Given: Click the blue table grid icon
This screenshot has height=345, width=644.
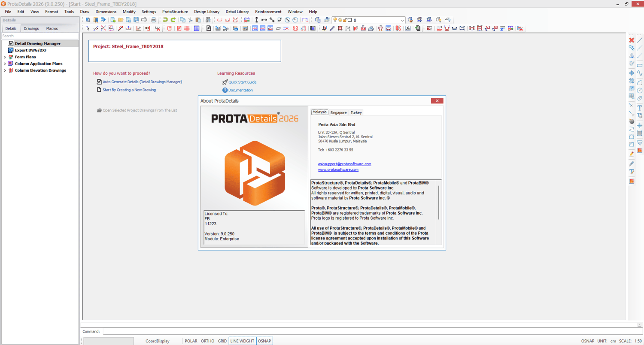Looking at the screenshot, I should (197, 28).
